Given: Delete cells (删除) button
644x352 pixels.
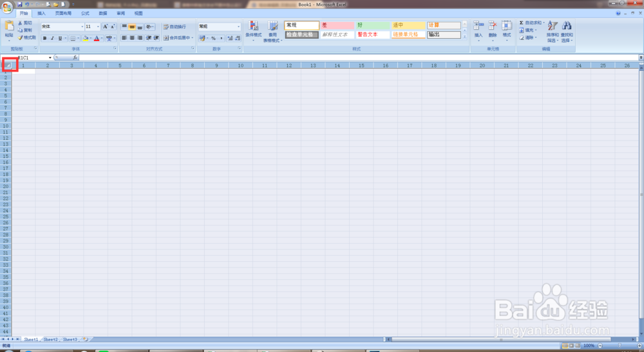Looking at the screenshot, I should tap(493, 31).
